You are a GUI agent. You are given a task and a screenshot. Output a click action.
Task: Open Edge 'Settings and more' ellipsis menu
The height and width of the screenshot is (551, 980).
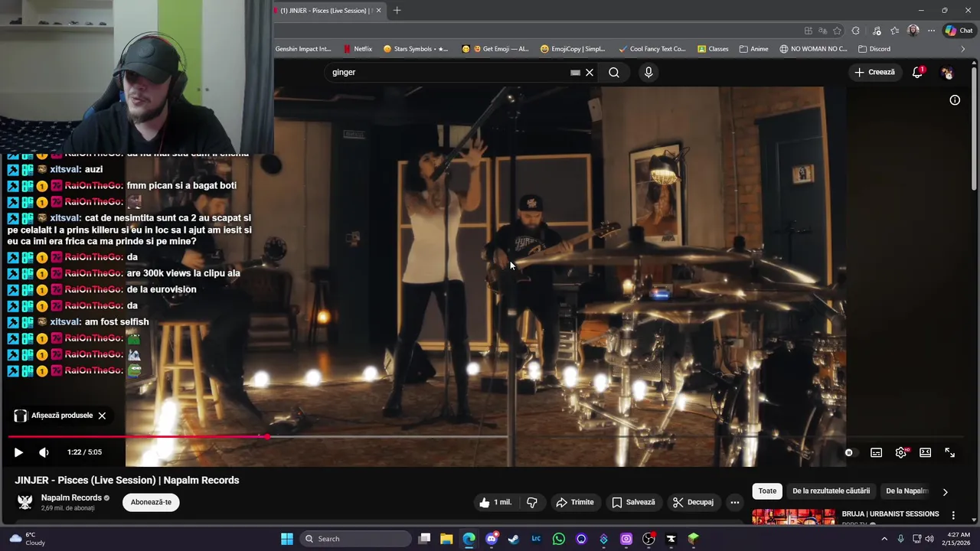point(931,31)
